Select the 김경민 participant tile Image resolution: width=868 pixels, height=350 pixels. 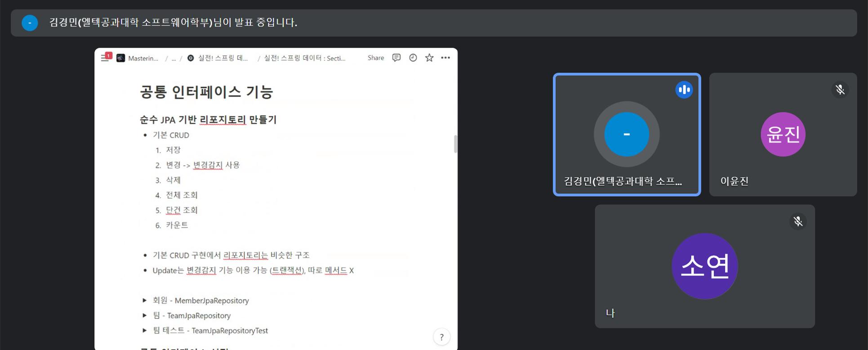[627, 134]
